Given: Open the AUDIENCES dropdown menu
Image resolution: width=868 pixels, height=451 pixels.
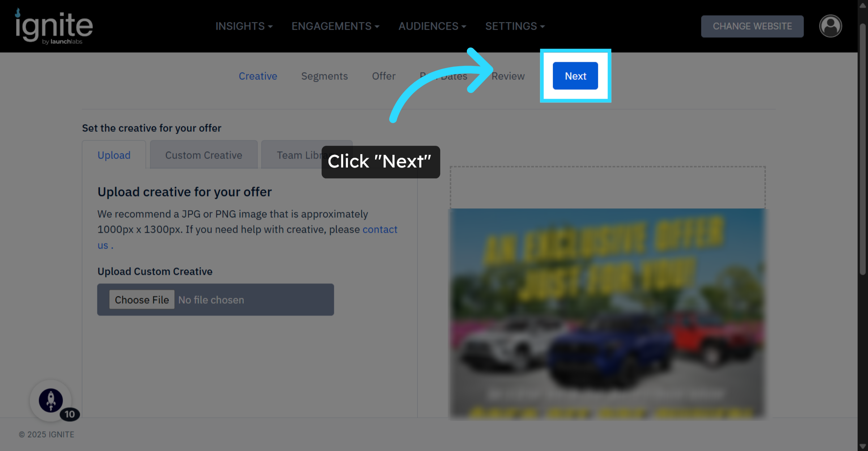Looking at the screenshot, I should [432, 26].
